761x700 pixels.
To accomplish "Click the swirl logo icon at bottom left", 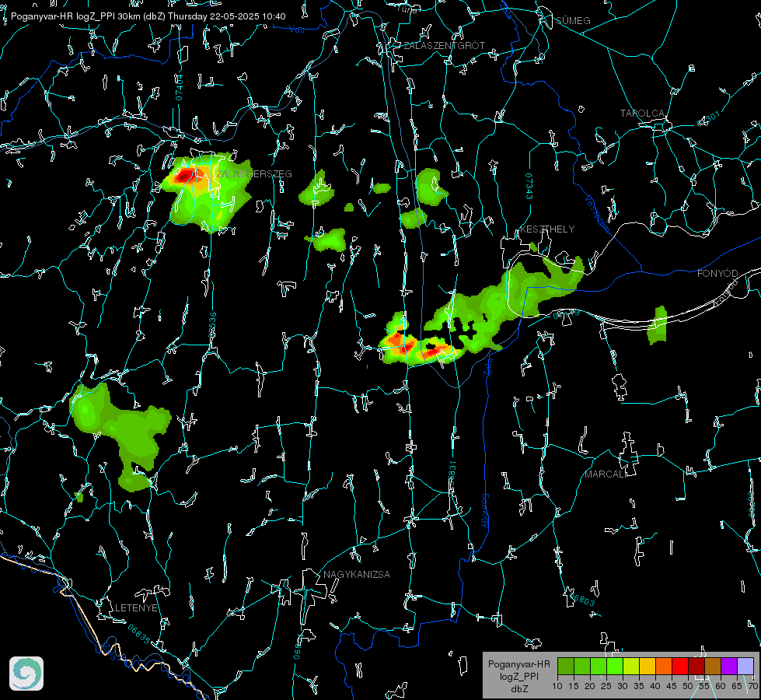I will click(26, 674).
